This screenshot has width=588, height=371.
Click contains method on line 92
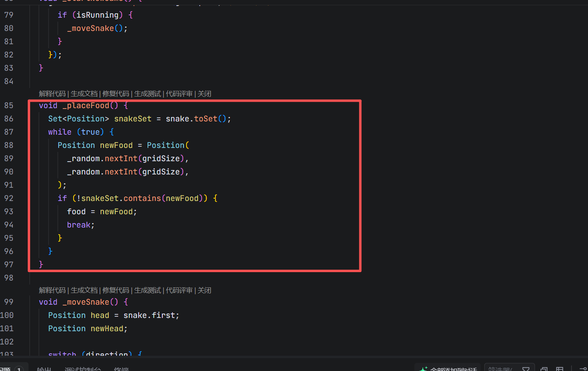pos(142,198)
